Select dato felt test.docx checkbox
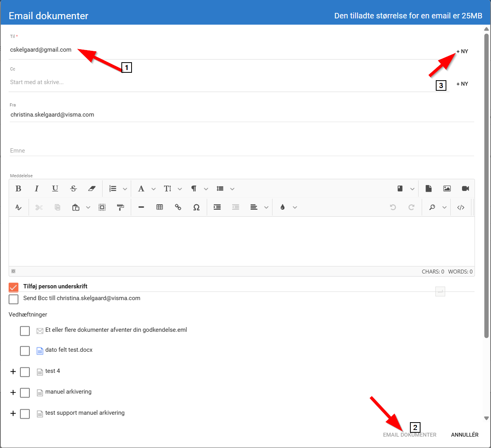Viewport: 491px width, 448px height. [25, 351]
